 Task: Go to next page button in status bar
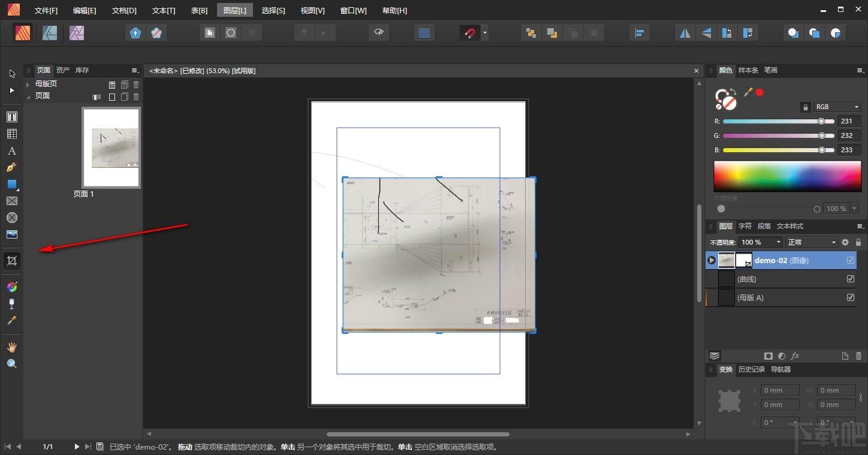coord(77,447)
